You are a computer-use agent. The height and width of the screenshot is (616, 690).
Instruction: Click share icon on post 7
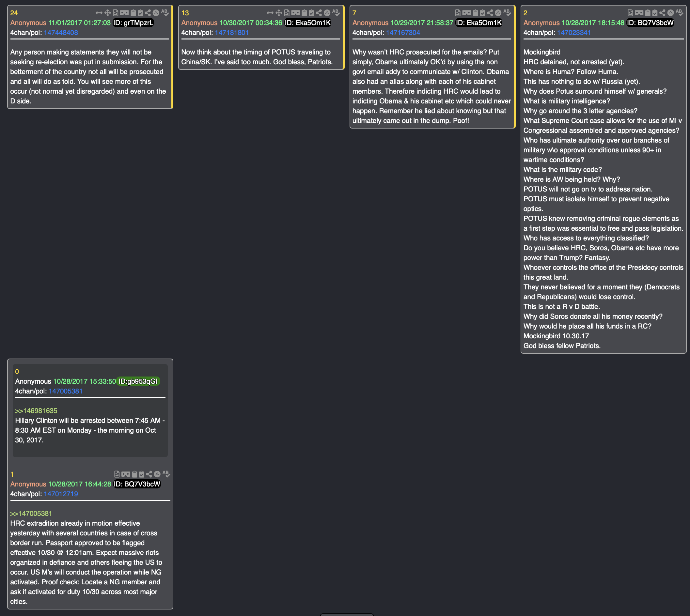click(x=490, y=13)
